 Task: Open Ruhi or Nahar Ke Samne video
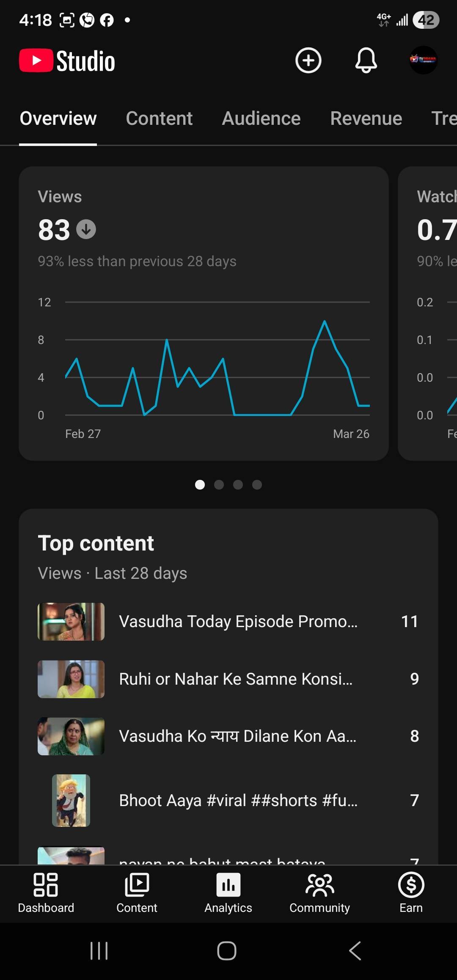coord(235,679)
